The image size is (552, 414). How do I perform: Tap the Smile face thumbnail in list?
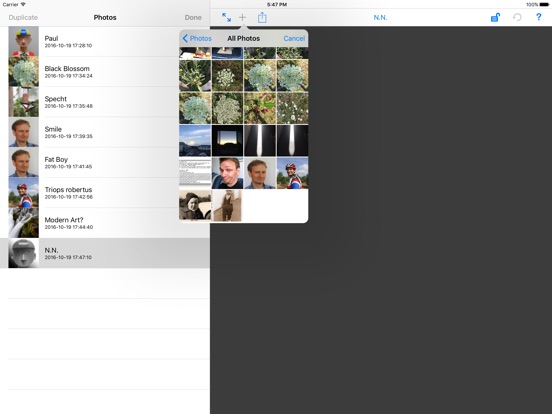[x=24, y=132]
